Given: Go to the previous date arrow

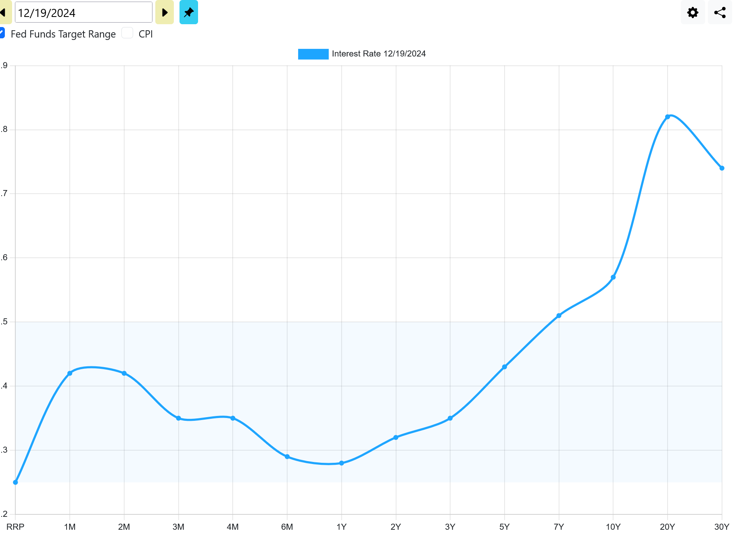Looking at the screenshot, I should [x=5, y=13].
